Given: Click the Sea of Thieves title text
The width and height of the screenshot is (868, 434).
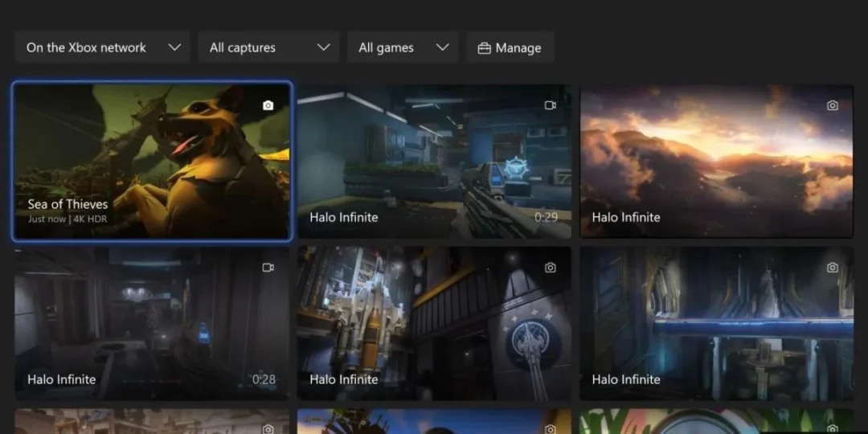Looking at the screenshot, I should pyautogui.click(x=68, y=204).
